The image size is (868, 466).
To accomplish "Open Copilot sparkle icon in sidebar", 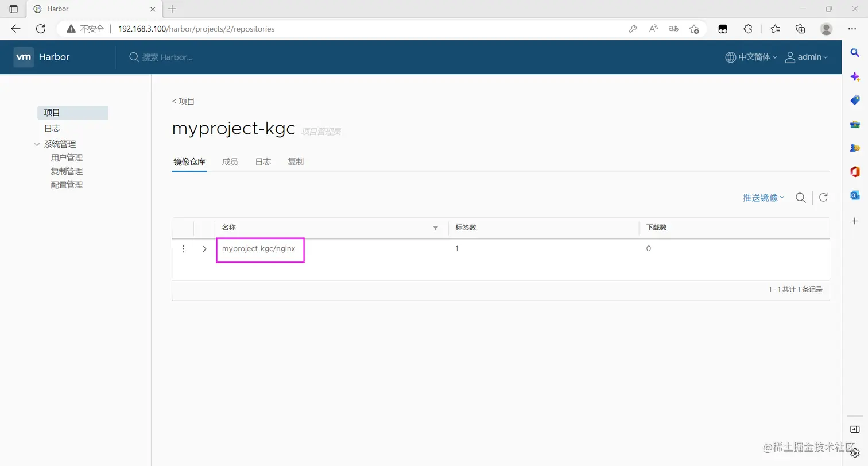I will (x=855, y=76).
